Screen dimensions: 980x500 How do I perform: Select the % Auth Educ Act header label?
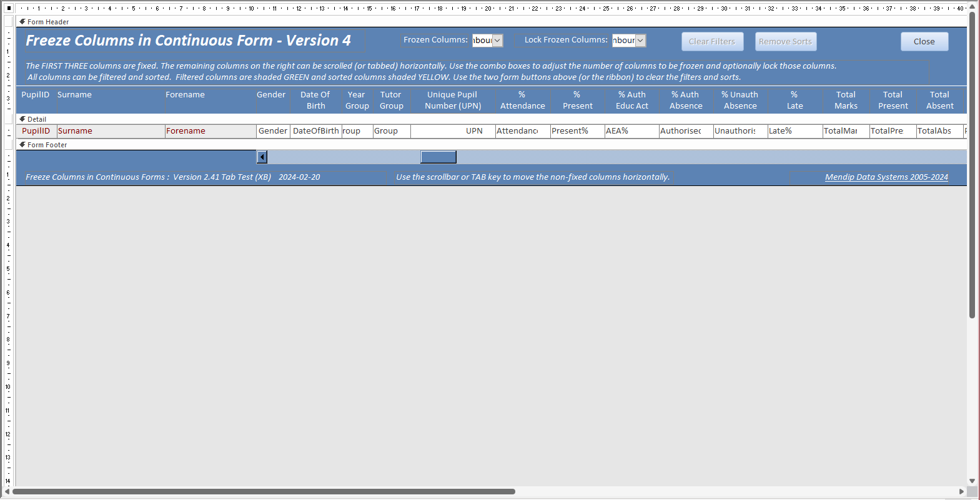coord(632,100)
